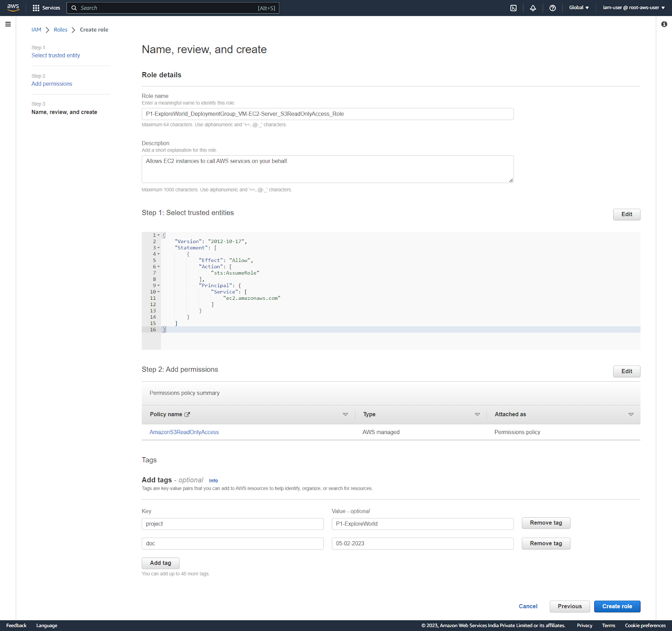Viewport: 672px width, 631px height.
Task: Click the AWS logo home icon
Action: tap(13, 8)
